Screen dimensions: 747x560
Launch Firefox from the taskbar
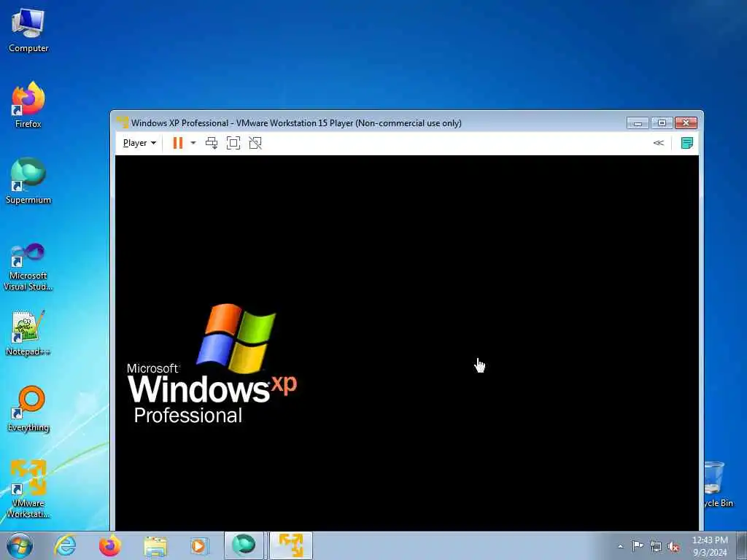(x=110, y=545)
